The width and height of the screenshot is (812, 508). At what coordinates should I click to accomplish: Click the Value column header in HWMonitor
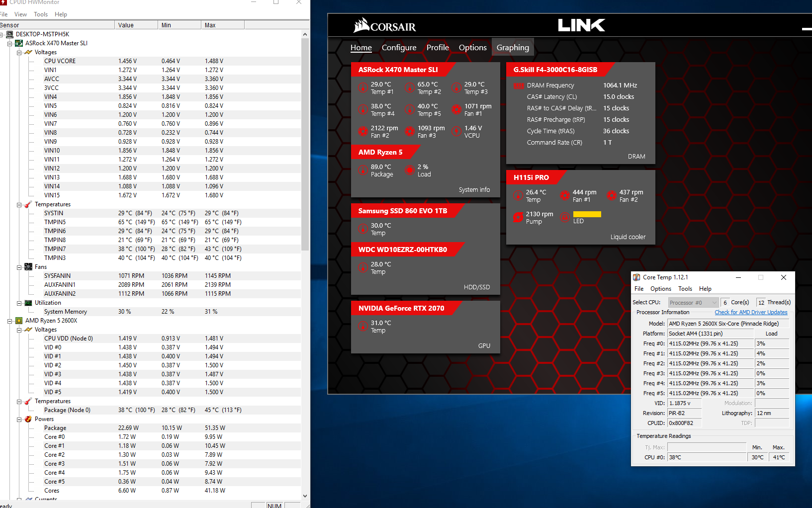pyautogui.click(x=136, y=25)
